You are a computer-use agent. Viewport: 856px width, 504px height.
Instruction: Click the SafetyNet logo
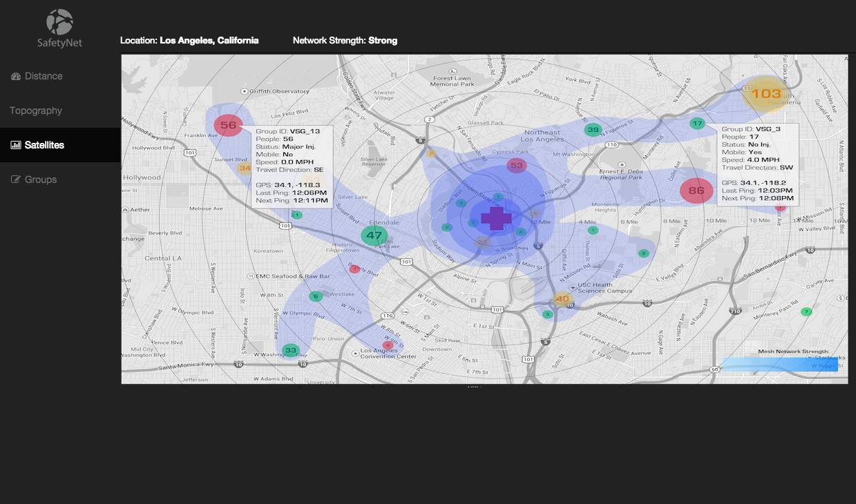coord(59,28)
